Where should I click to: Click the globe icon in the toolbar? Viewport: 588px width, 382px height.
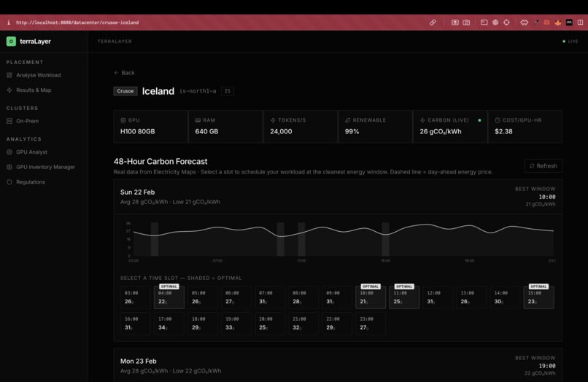pos(495,23)
